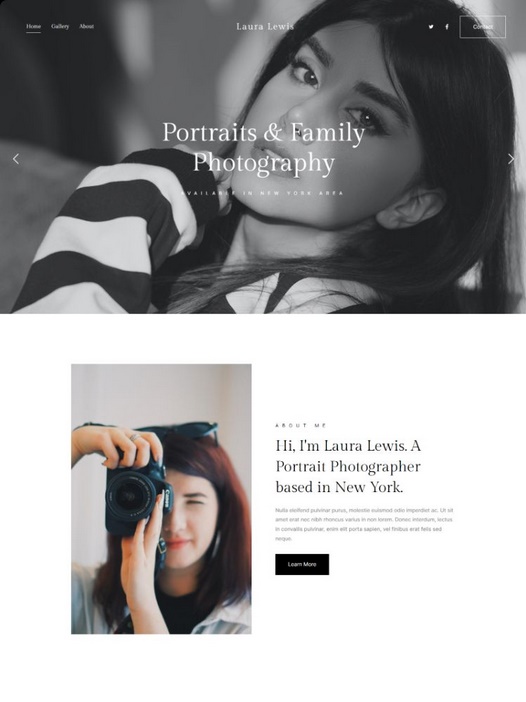Go to the Home navigation item
The height and width of the screenshot is (702, 526).
(x=33, y=26)
